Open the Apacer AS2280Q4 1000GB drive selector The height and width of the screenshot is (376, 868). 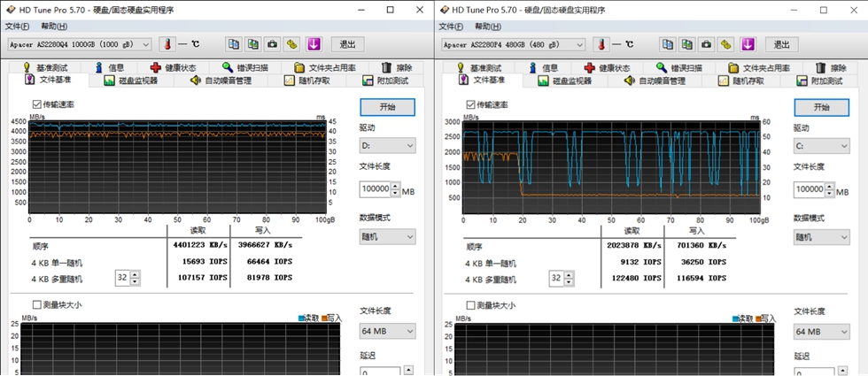pyautogui.click(x=80, y=45)
